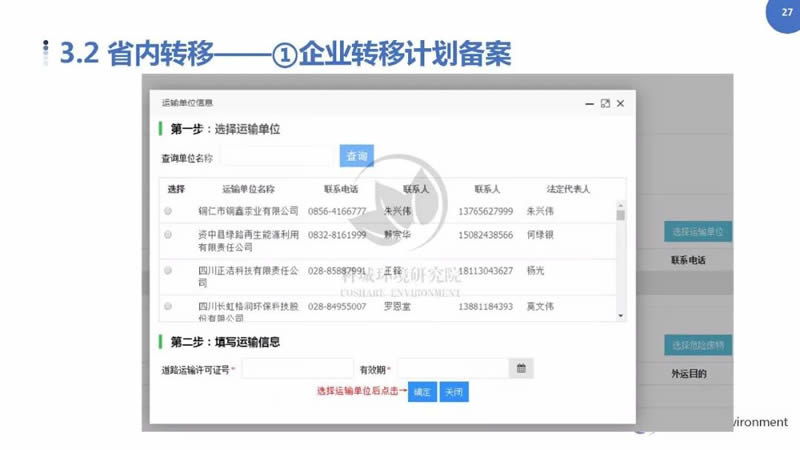The height and width of the screenshot is (450, 800).
Task: Click the background 选择运输单位 button
Action: pos(698,232)
